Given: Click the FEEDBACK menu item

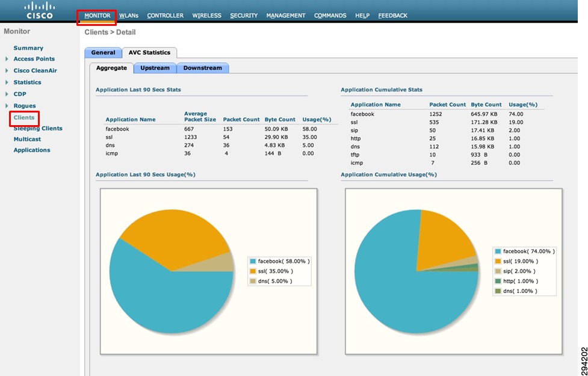Looking at the screenshot, I should point(392,16).
